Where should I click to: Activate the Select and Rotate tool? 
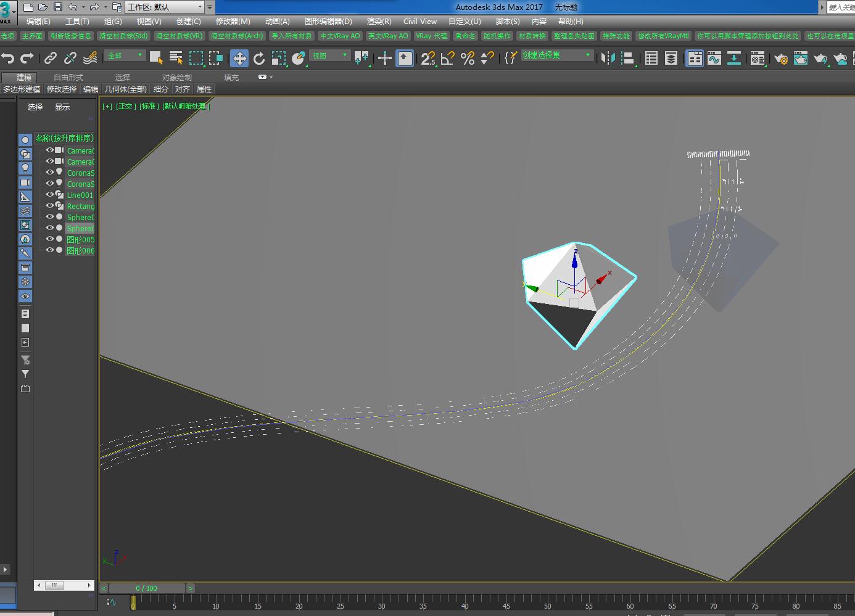tap(259, 58)
